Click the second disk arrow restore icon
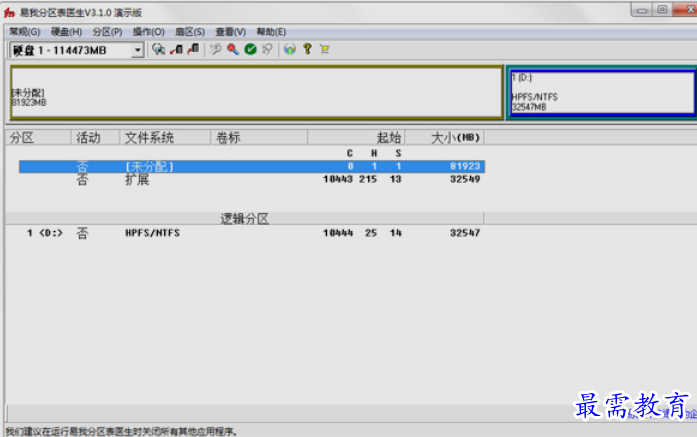This screenshot has width=697, height=437. (193, 49)
